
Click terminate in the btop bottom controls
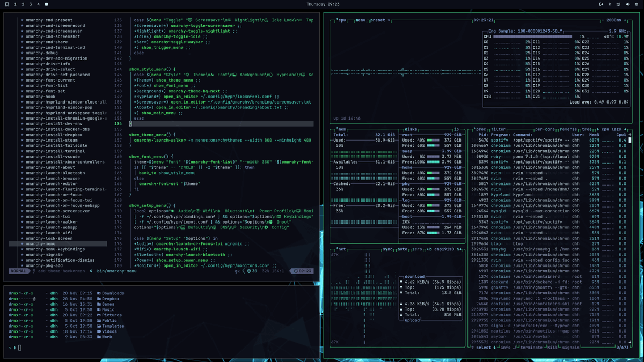pyautogui.click(x=531, y=348)
